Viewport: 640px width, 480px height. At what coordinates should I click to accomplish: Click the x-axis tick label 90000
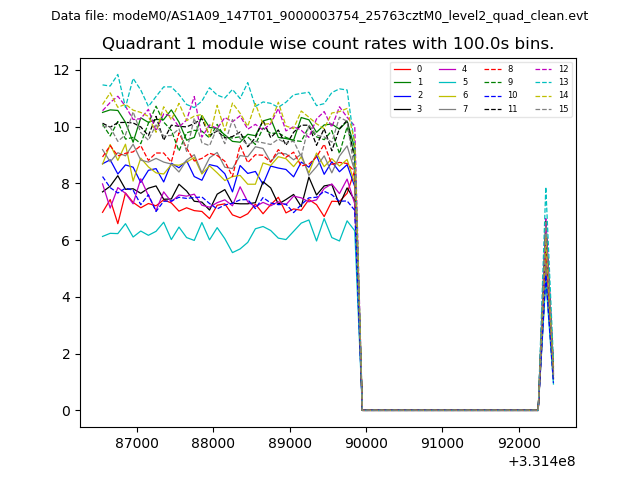tap(365, 441)
